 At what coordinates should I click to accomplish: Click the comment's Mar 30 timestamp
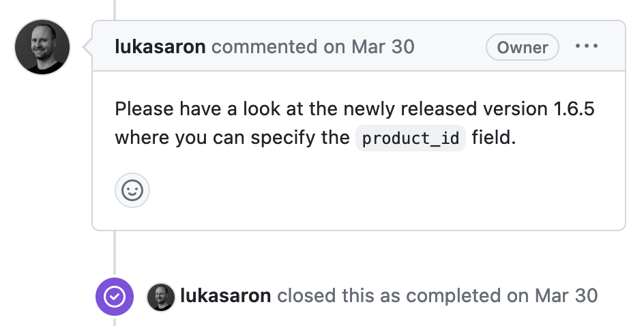(x=383, y=47)
